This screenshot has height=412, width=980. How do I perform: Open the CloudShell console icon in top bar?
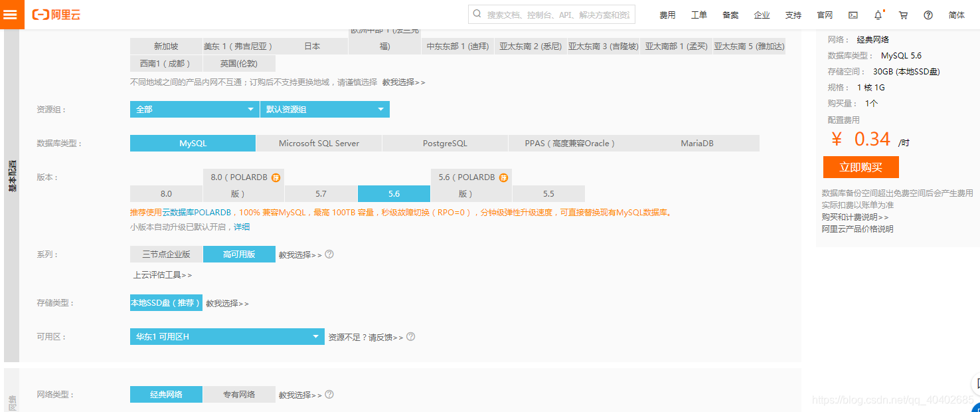click(x=853, y=14)
